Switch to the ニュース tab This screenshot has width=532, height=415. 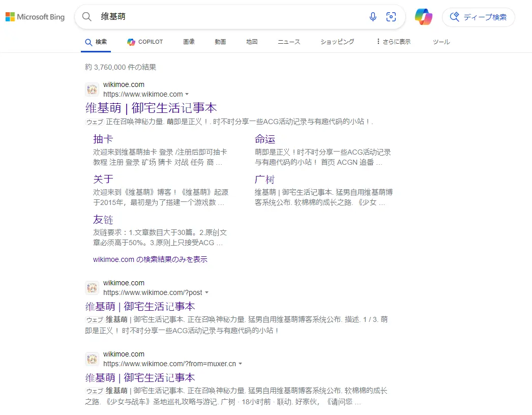click(289, 42)
